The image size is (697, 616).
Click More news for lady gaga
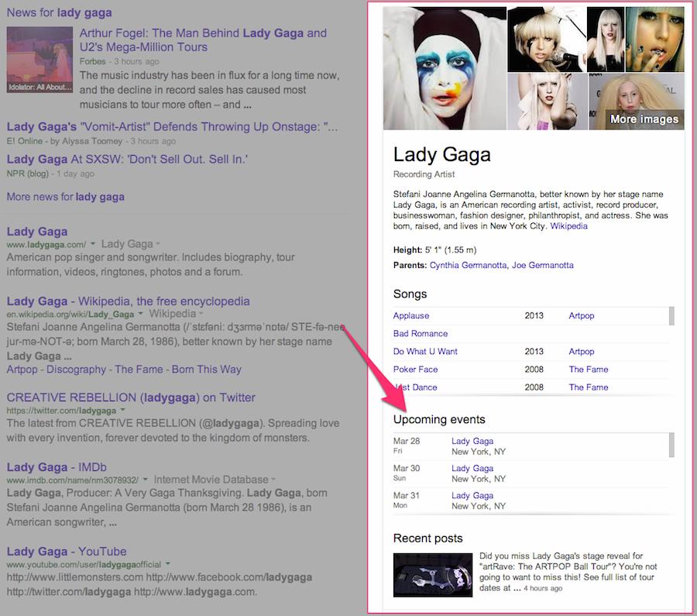pos(65,197)
